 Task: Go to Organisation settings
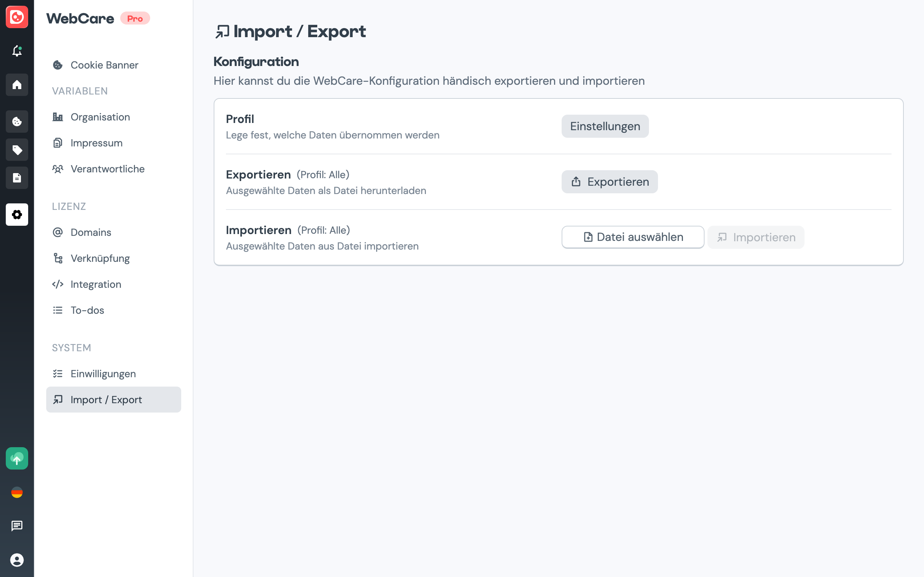click(100, 117)
